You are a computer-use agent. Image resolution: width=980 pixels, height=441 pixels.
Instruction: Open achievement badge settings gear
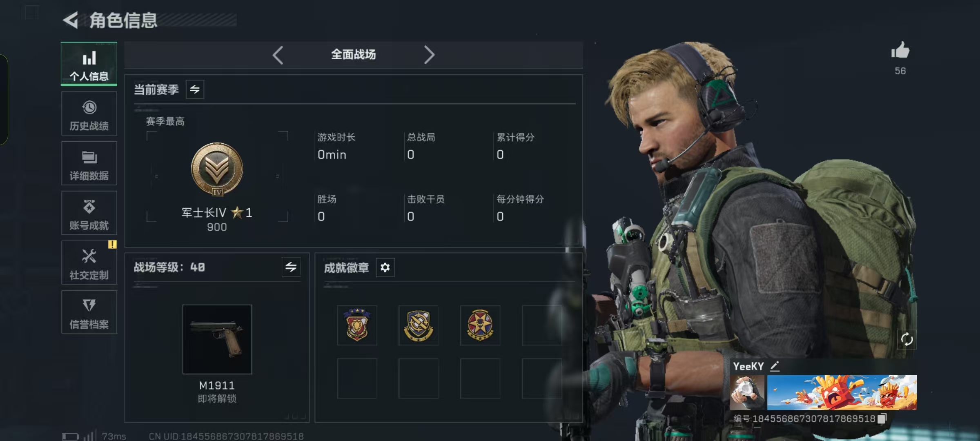(385, 267)
